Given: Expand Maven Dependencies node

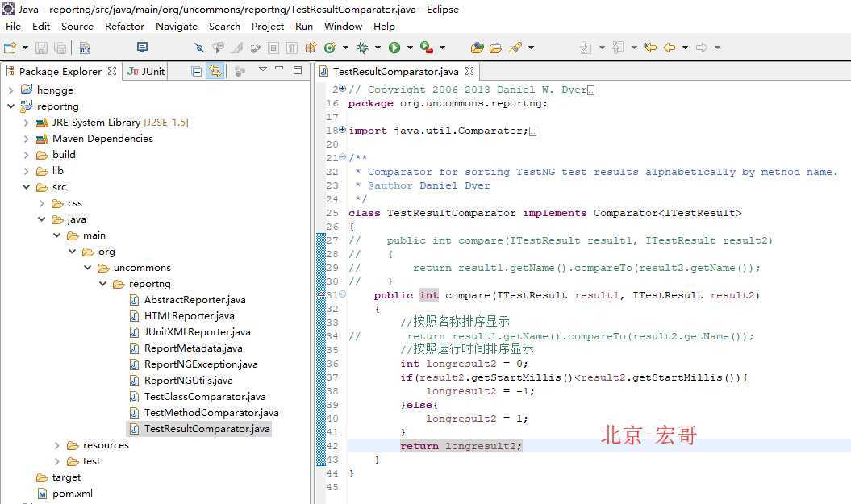Looking at the screenshot, I should (x=26, y=139).
